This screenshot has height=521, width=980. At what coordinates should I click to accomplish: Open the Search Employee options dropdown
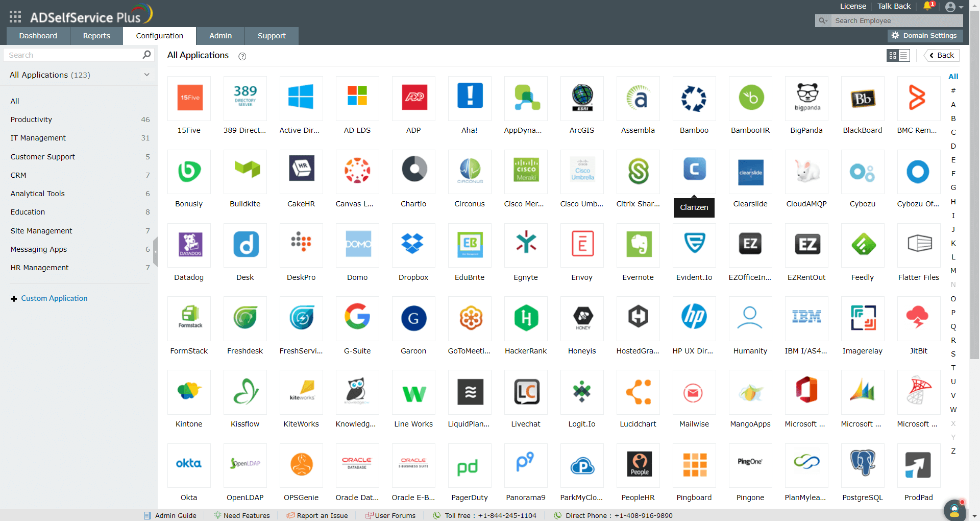pyautogui.click(x=823, y=20)
